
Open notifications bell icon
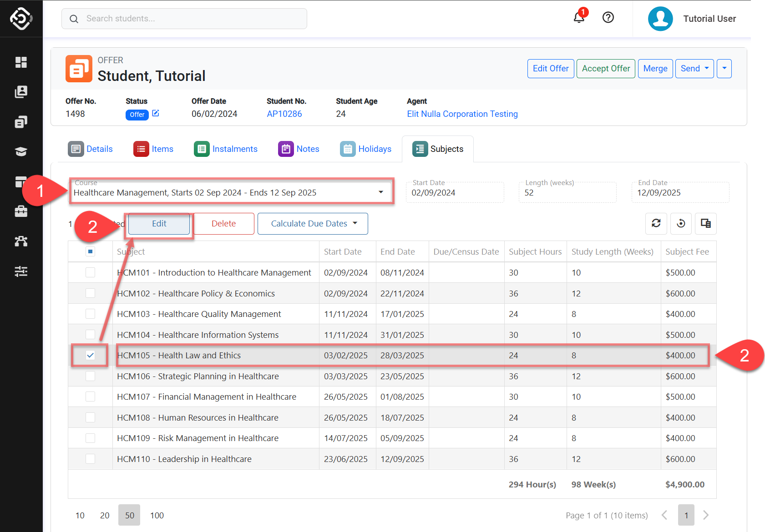(579, 18)
